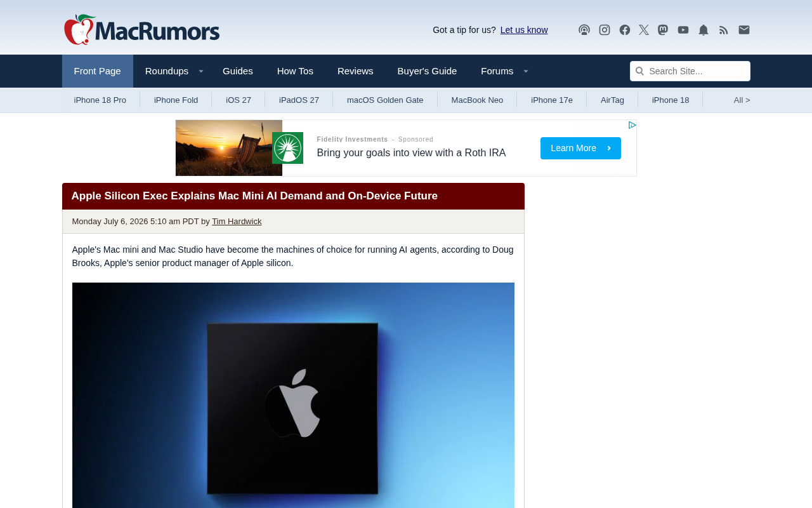Open the Mastodon profile icon
Screen dimensions: 812x508
pyautogui.click(x=663, y=30)
